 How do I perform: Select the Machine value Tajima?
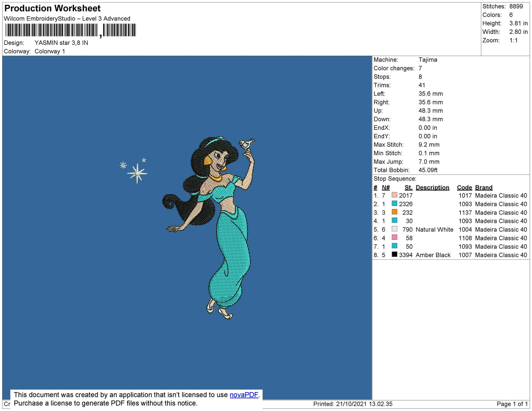coord(428,60)
